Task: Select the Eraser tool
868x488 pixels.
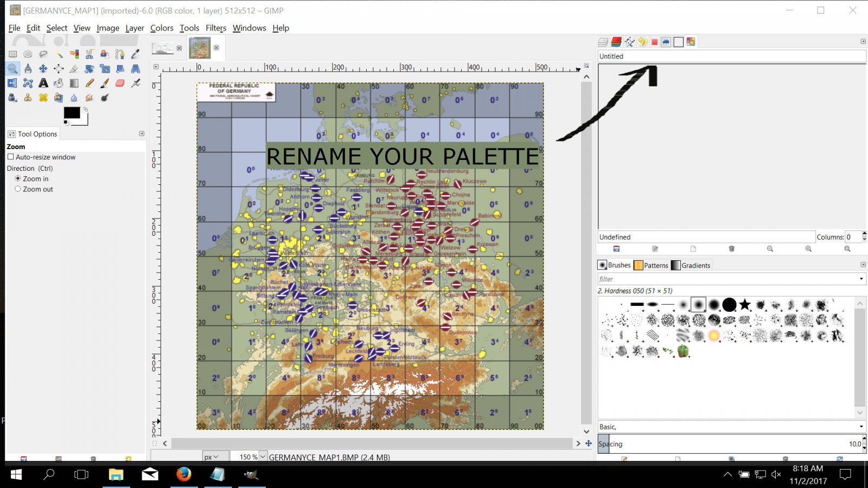Action: 120,83
